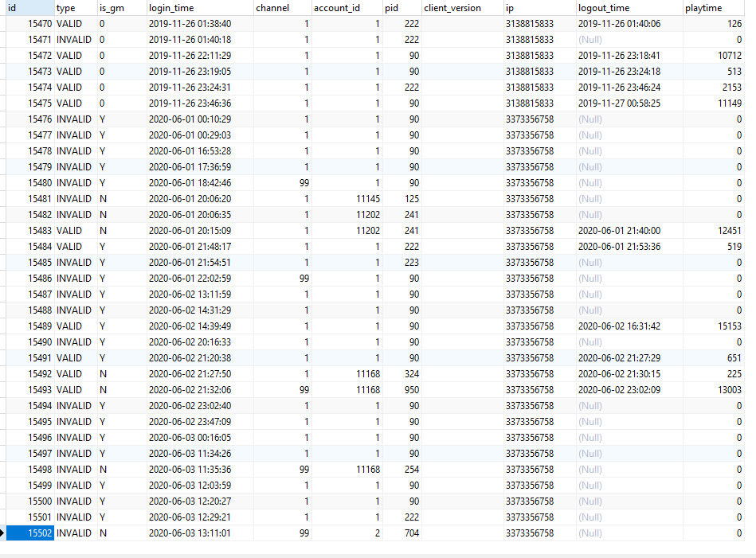Select the channel column header

pyautogui.click(x=283, y=8)
